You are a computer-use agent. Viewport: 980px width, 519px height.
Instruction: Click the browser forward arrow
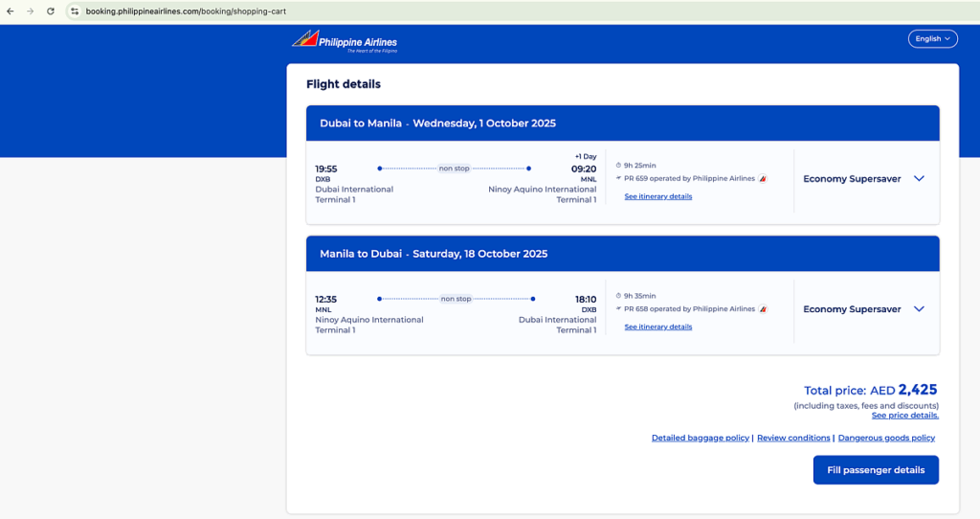[x=29, y=11]
